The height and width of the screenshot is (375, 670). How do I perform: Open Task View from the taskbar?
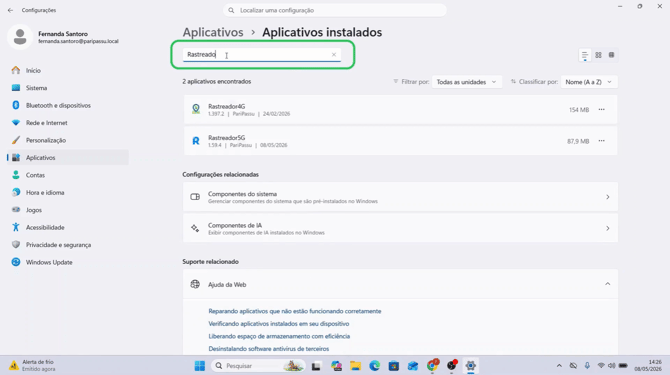316,366
